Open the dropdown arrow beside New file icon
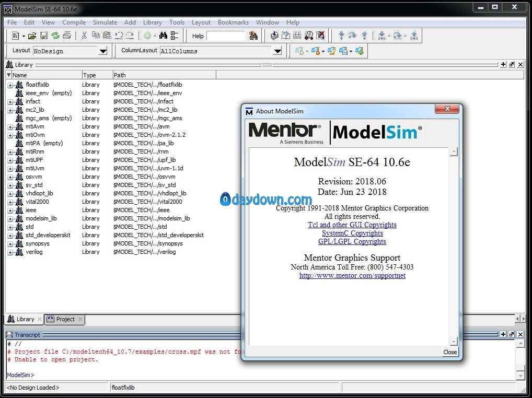 point(24,36)
